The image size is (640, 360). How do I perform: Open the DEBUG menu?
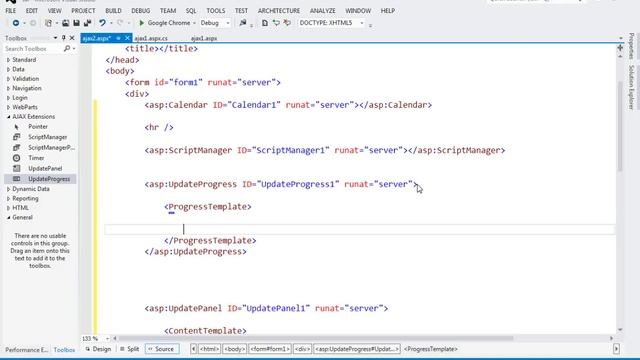pyautogui.click(x=141, y=11)
